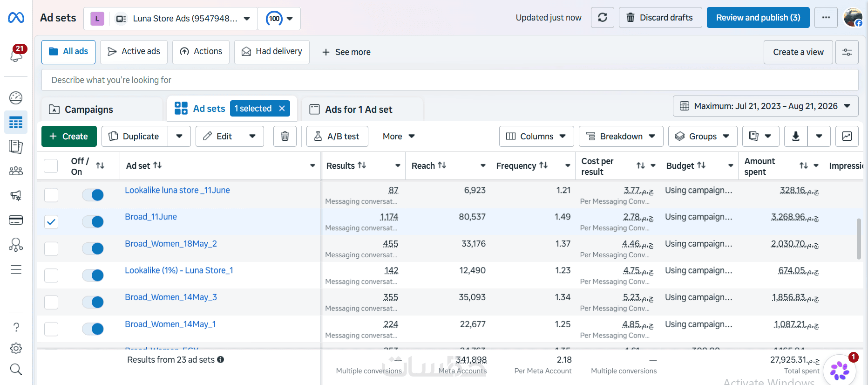Open the notifications bell icon
This screenshot has width=868, height=385.
click(x=16, y=55)
